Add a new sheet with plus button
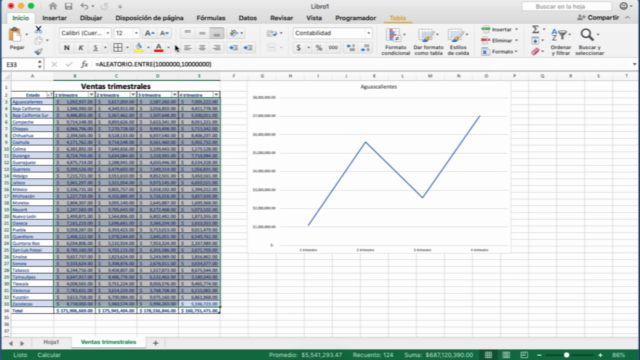The width and height of the screenshot is (640, 360). (156, 343)
